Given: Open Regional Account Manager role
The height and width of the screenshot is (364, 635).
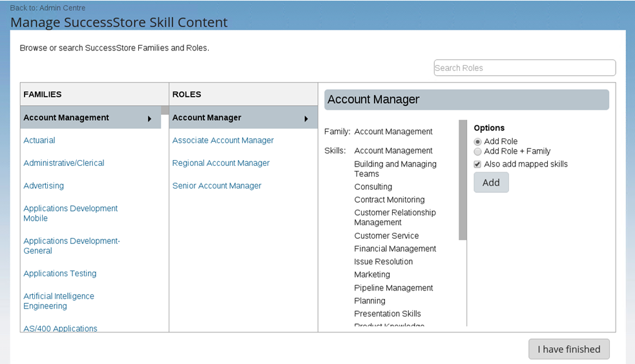Looking at the screenshot, I should pos(221,163).
